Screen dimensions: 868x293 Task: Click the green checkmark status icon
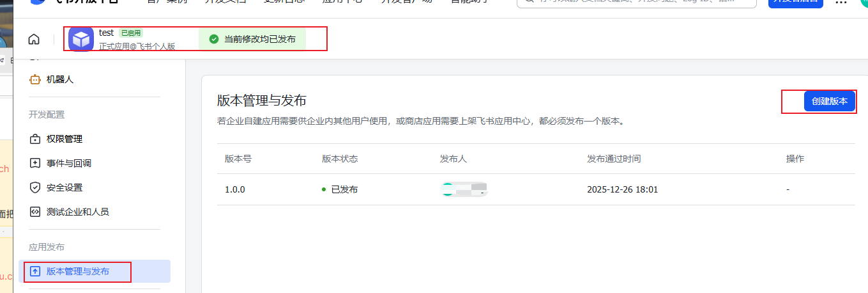(x=214, y=39)
